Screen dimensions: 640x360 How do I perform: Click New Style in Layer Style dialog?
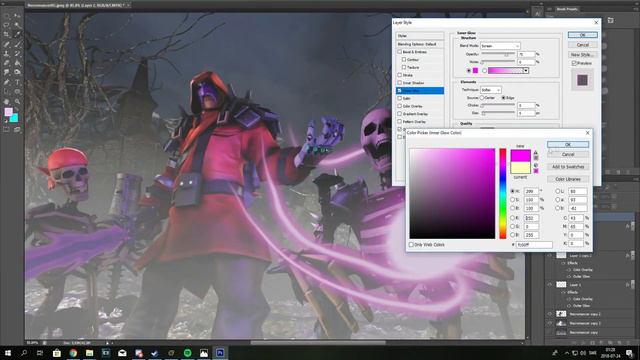582,54
